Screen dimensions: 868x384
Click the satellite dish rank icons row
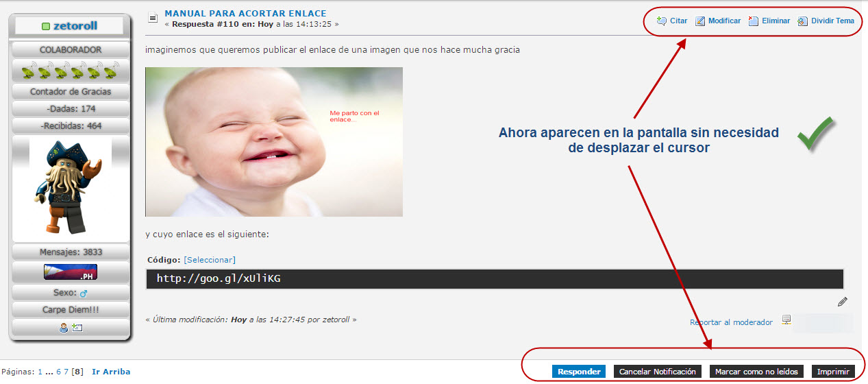point(71,71)
